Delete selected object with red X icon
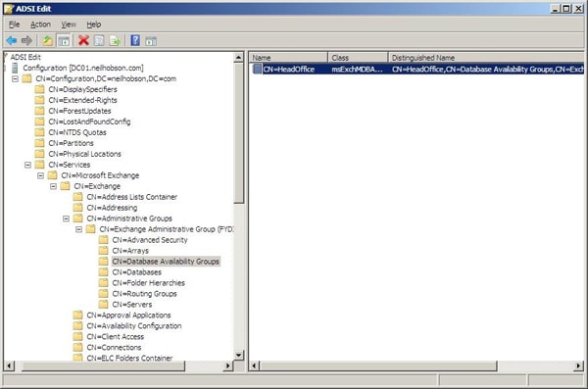588x389 pixels. click(x=83, y=40)
